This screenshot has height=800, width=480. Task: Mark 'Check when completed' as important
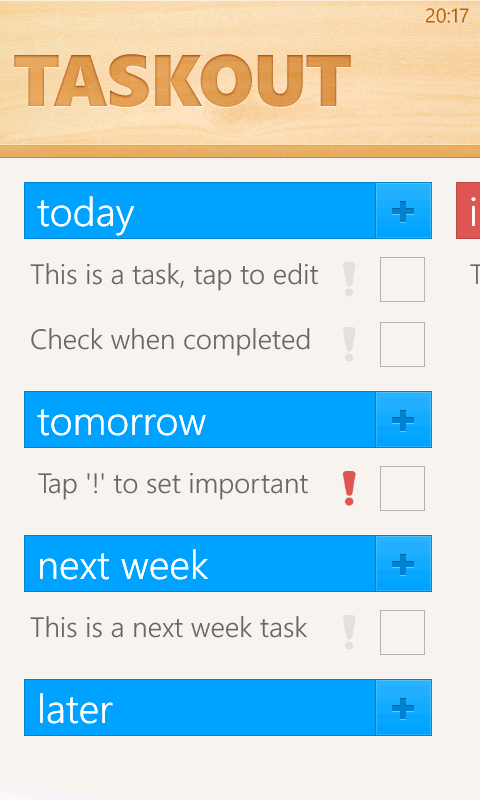(x=349, y=344)
